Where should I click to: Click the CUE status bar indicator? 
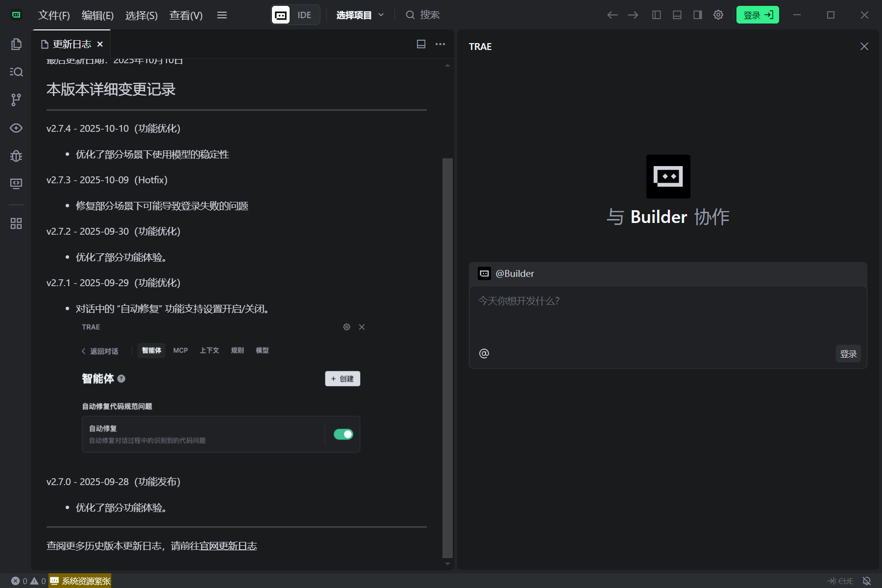pos(840,581)
